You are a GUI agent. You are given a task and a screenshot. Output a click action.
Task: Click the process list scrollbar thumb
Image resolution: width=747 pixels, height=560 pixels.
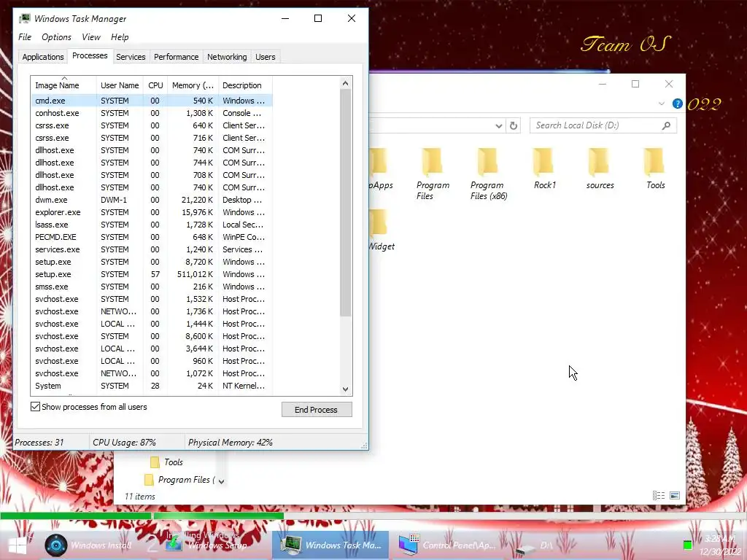coord(345,203)
